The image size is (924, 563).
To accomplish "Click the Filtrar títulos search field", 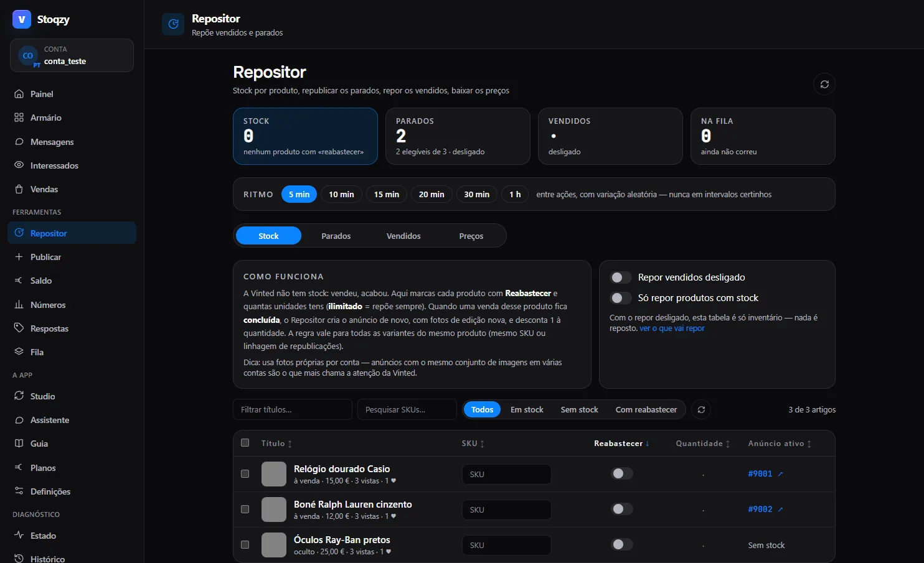I will click(x=293, y=409).
